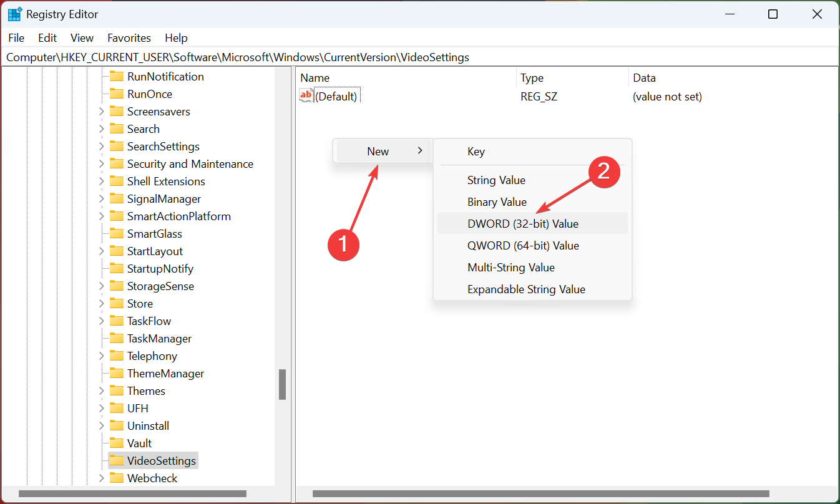This screenshot has height=504, width=840.
Task: Expand the Webcheck tree node
Action: [x=101, y=478]
